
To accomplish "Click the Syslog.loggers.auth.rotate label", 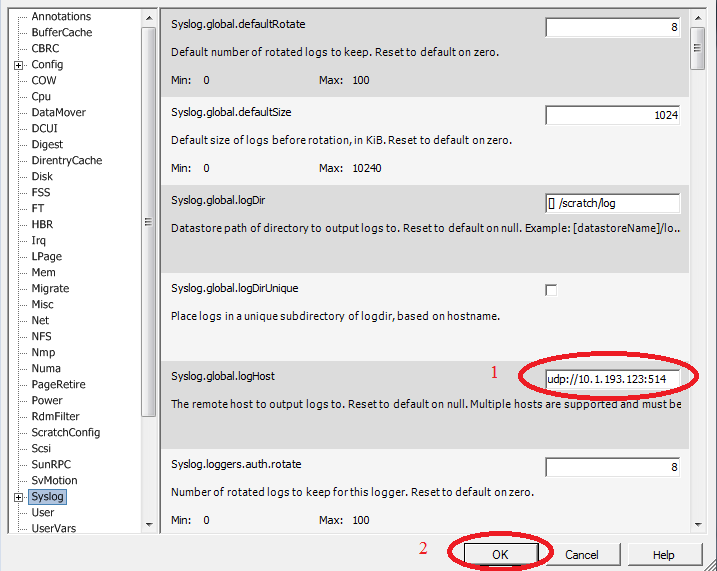I will pyautogui.click(x=236, y=464).
